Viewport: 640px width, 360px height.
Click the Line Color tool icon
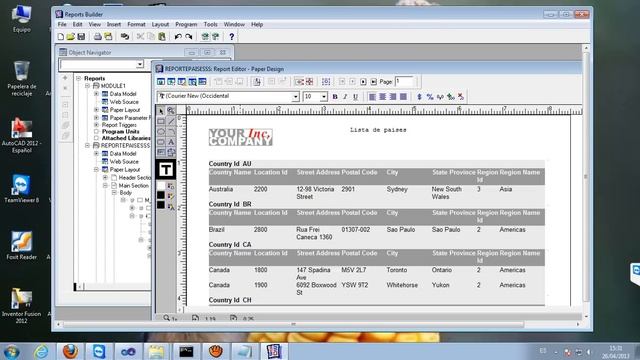coord(171,196)
